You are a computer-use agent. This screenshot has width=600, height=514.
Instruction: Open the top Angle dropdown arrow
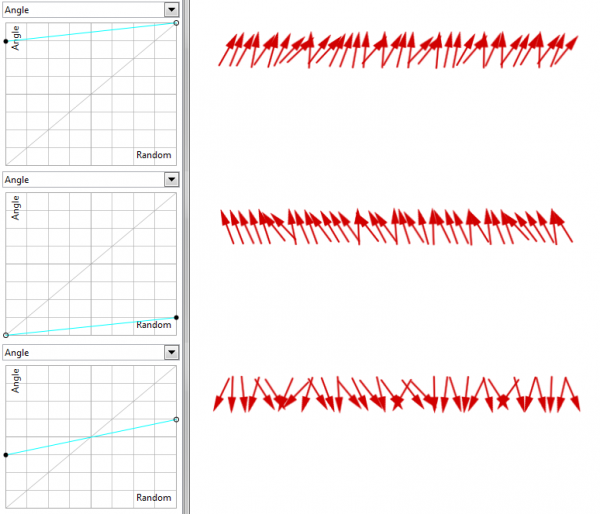click(x=171, y=10)
